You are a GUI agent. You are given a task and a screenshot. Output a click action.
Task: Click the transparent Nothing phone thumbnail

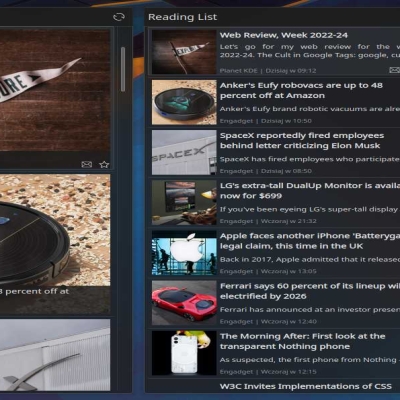[184, 353]
